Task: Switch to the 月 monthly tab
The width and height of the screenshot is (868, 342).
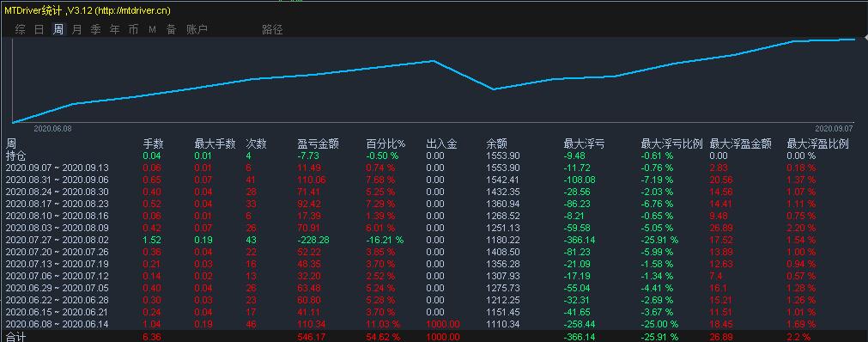Action: tap(77, 30)
